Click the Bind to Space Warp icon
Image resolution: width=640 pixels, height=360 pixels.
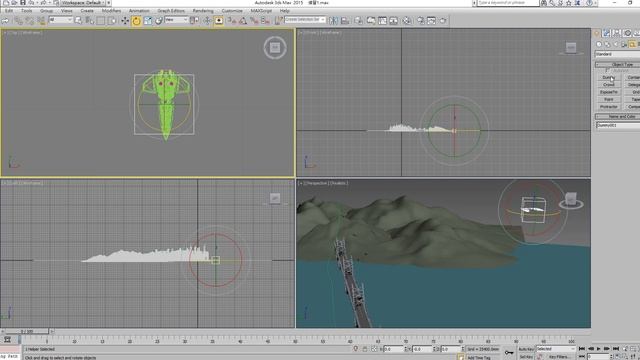[41, 20]
